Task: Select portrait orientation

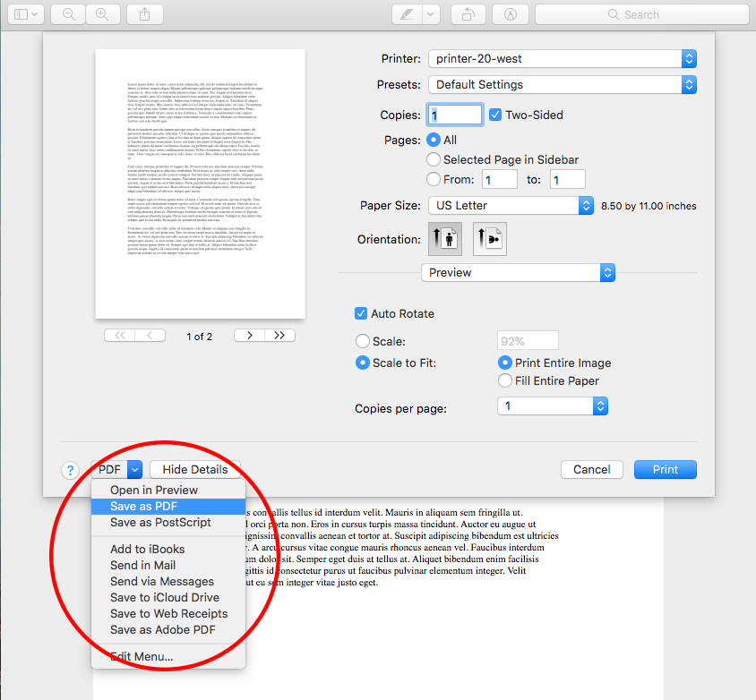Action: tap(445, 238)
